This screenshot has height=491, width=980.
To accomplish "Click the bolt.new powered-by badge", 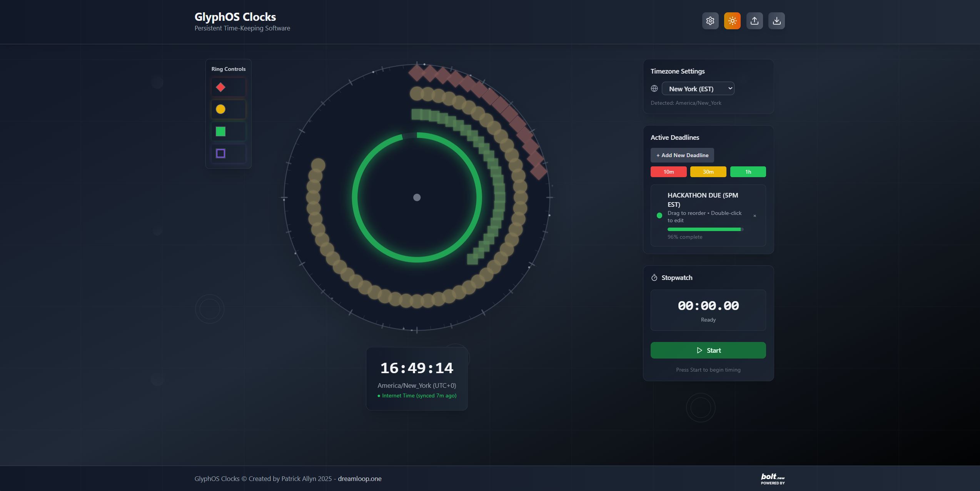I will (772, 479).
